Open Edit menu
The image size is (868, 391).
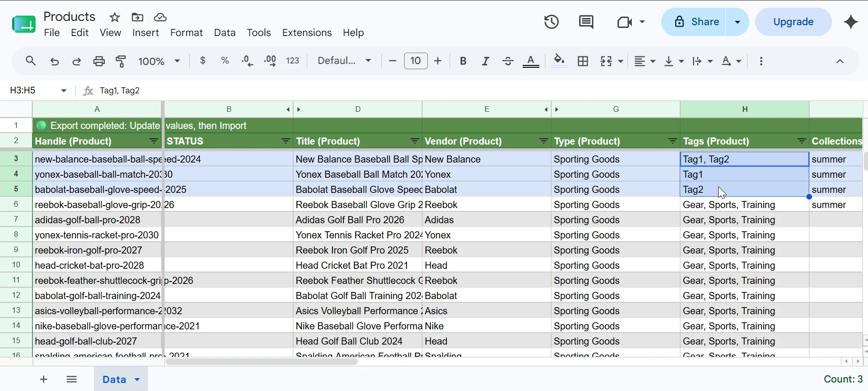tap(80, 33)
